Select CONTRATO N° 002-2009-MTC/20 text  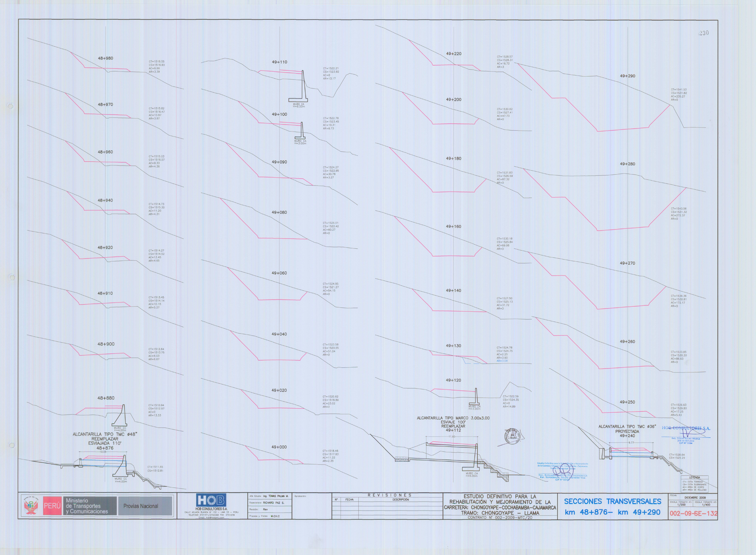pos(500,518)
